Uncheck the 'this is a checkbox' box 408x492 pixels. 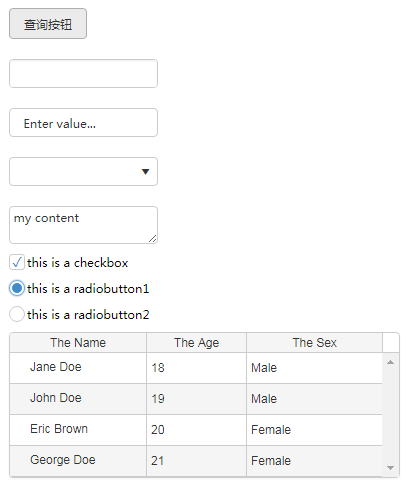pyautogui.click(x=17, y=262)
